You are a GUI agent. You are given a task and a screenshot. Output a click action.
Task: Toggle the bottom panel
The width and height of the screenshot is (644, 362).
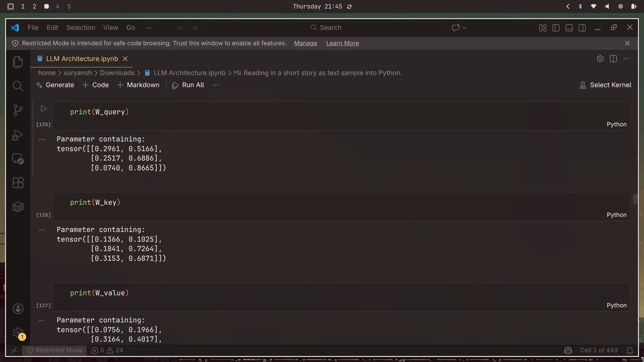tap(569, 28)
